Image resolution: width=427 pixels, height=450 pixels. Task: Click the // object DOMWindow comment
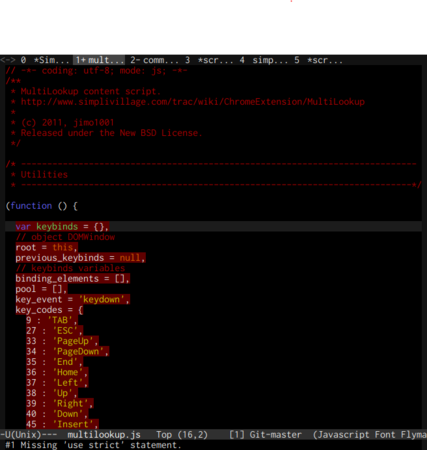click(65, 237)
